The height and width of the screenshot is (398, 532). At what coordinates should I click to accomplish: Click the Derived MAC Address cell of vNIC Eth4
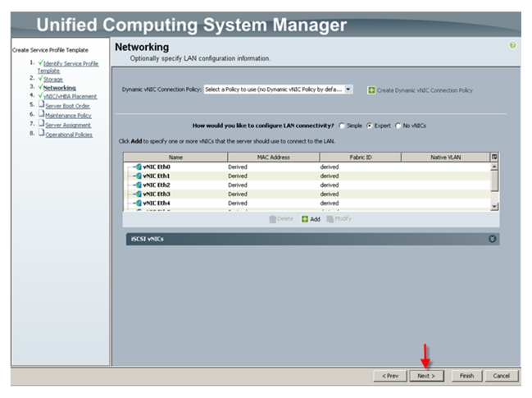(238, 203)
